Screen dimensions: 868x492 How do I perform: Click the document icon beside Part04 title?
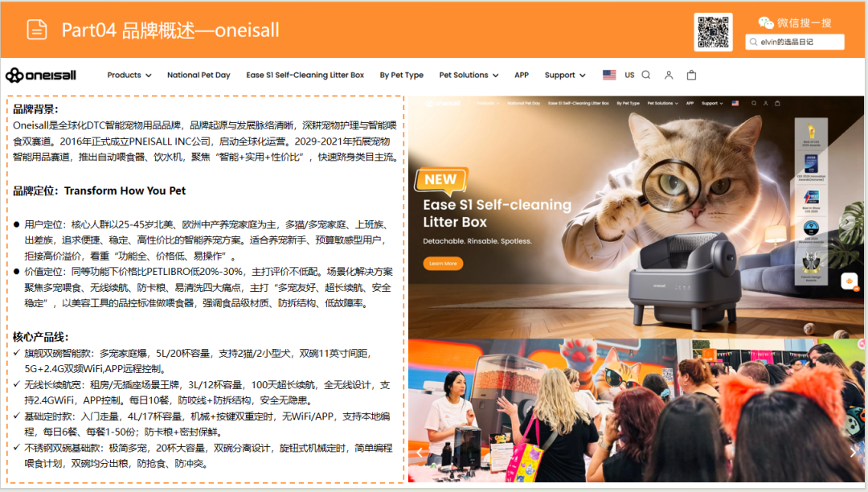pos(37,29)
